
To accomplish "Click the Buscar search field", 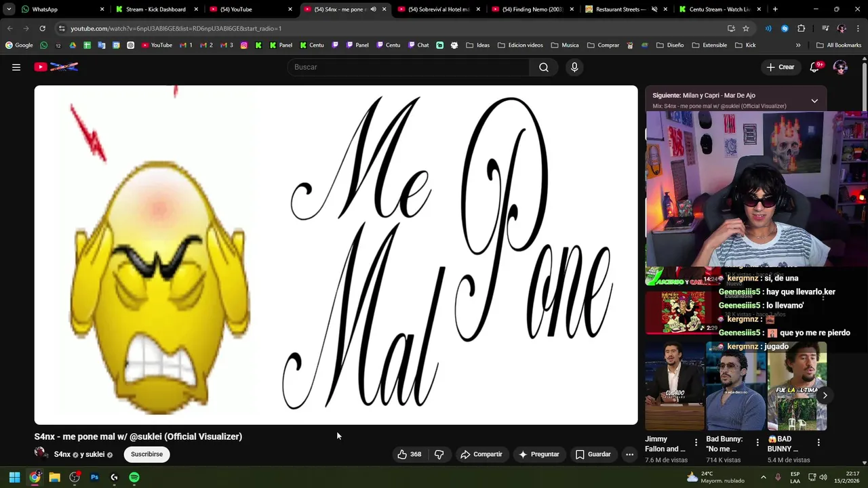I will (409, 67).
